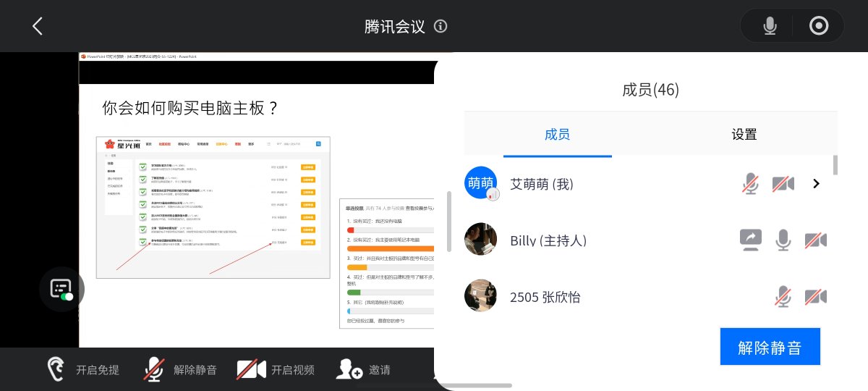Open 2505 张欣怡 avatar
This screenshot has height=391, width=868.
pyautogui.click(x=480, y=296)
